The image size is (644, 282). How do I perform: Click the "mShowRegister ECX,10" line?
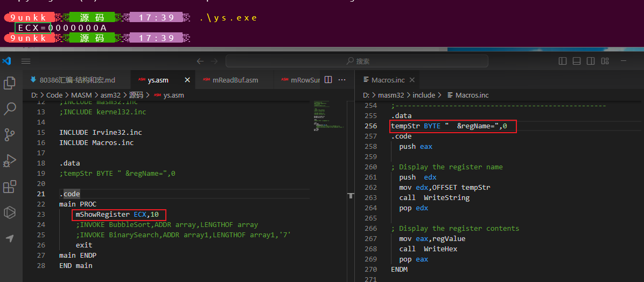coord(116,214)
